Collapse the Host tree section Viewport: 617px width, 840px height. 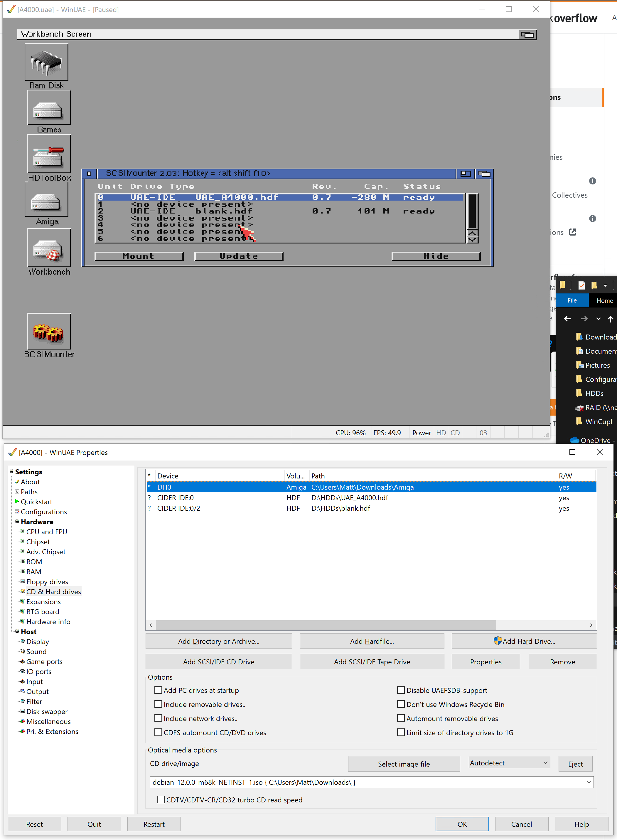coord(17,631)
